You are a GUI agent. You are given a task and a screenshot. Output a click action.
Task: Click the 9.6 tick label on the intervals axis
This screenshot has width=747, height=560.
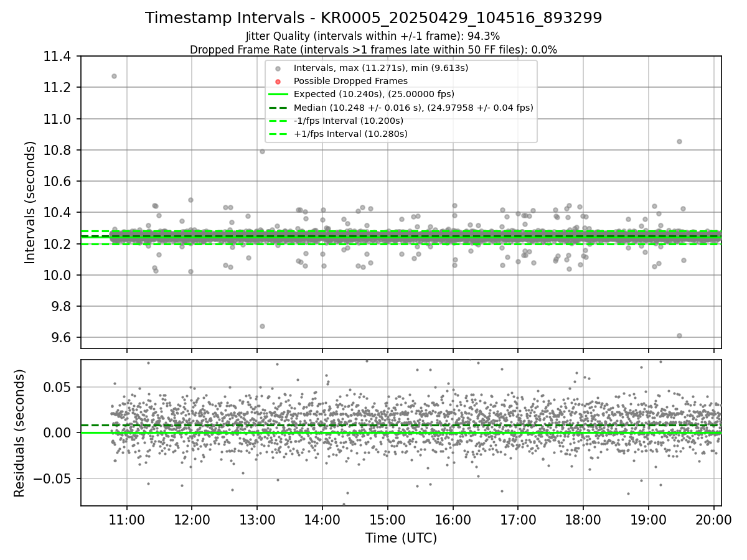62,338
